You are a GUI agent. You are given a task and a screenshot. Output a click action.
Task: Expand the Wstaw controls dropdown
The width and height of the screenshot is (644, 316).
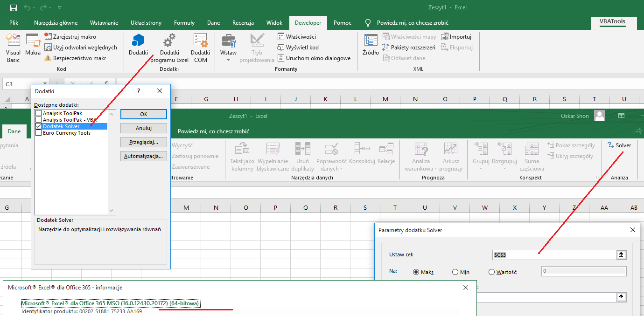click(x=229, y=60)
